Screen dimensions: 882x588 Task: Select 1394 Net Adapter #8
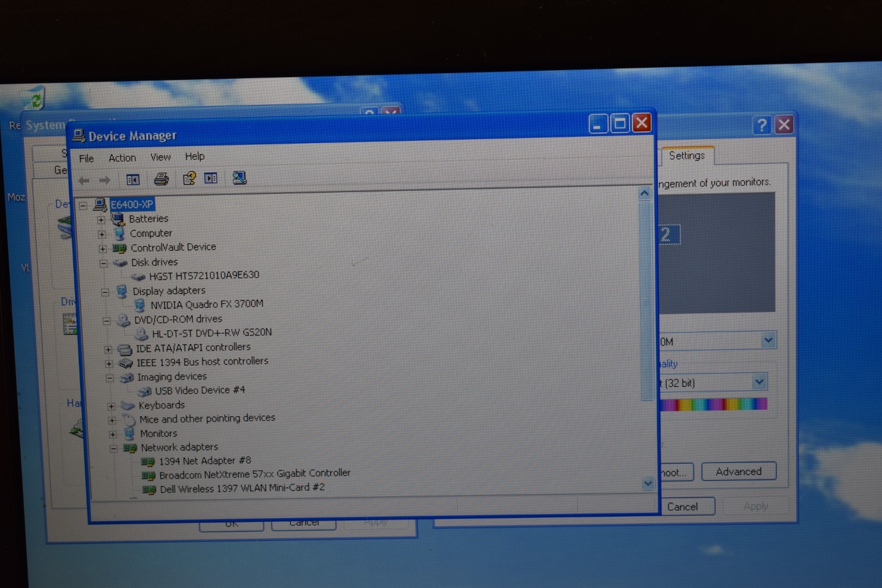coord(205,461)
